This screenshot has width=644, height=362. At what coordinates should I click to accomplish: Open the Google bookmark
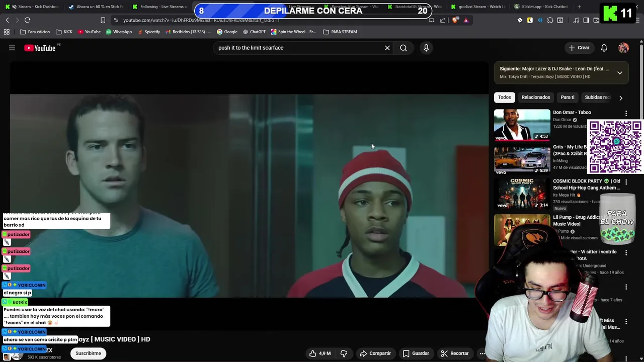227,32
